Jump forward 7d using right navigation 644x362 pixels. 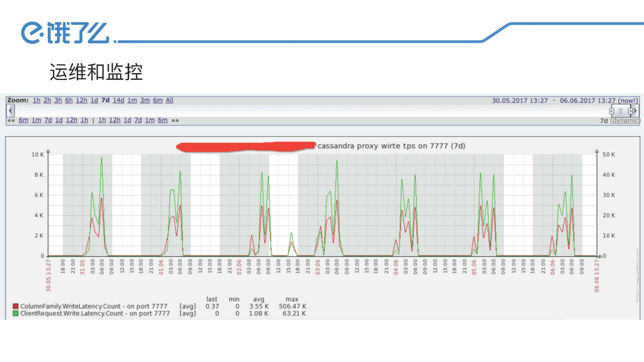[138, 120]
